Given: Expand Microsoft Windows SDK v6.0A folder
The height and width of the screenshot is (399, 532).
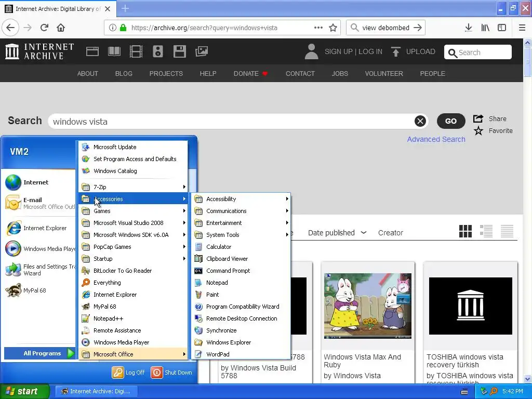Looking at the screenshot, I should 133,235.
